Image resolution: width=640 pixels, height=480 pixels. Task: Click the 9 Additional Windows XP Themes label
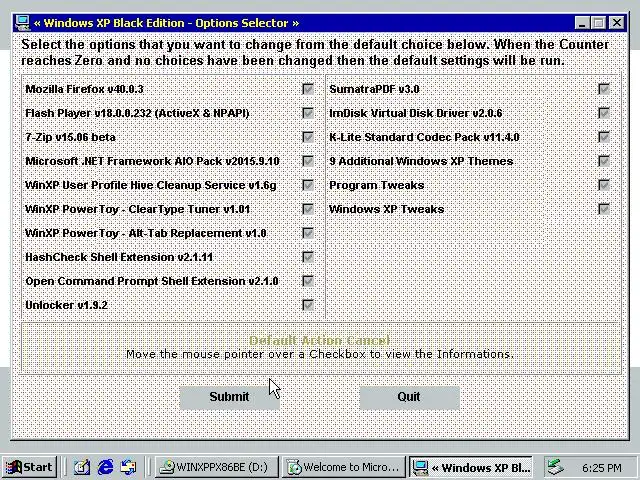(421, 161)
